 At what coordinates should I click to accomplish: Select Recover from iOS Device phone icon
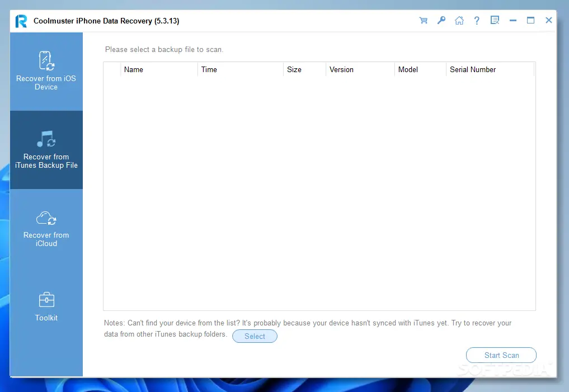click(x=46, y=60)
